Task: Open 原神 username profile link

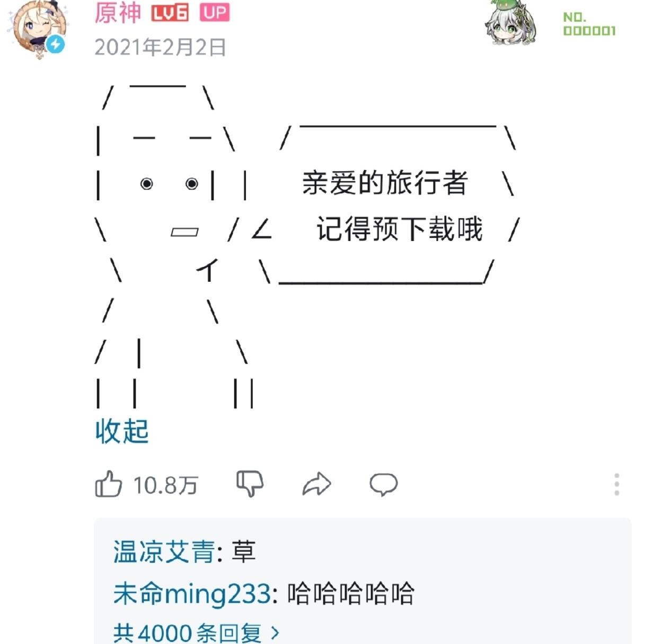Action: tap(118, 13)
